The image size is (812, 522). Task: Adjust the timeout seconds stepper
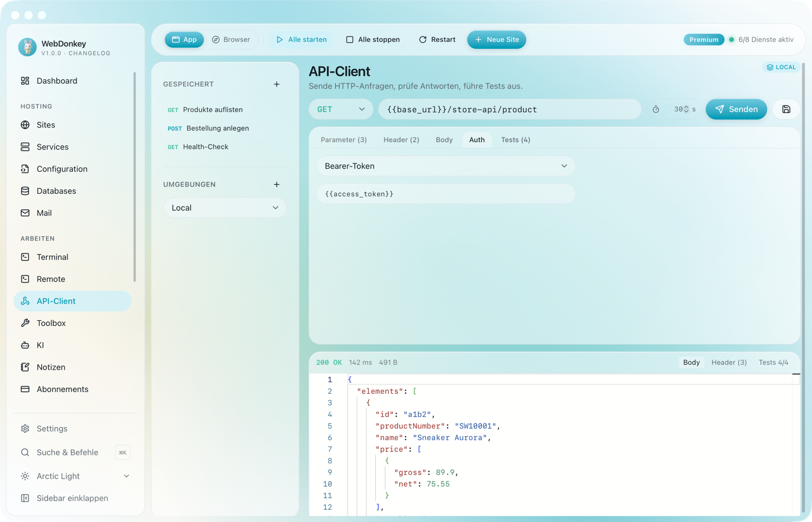pyautogui.click(x=686, y=109)
